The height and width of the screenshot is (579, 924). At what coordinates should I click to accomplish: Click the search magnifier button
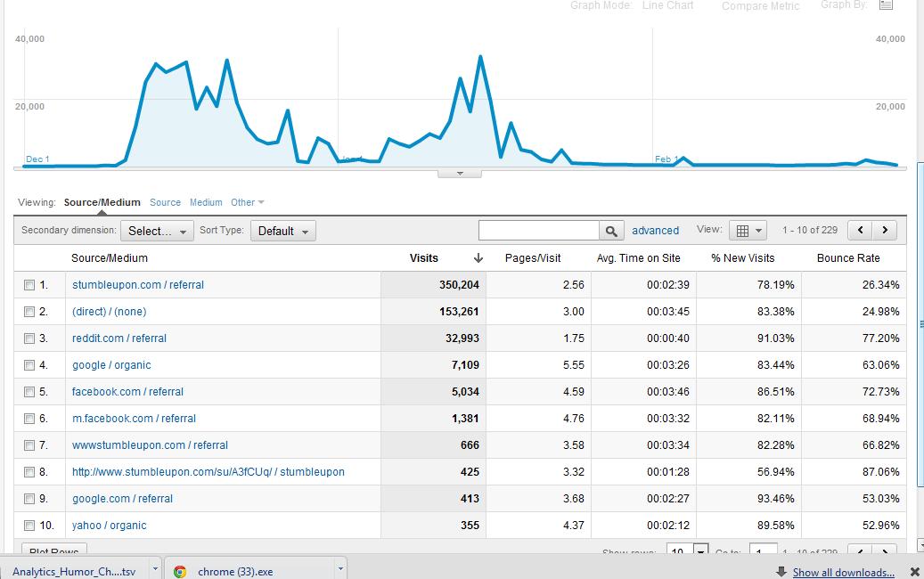(x=611, y=231)
